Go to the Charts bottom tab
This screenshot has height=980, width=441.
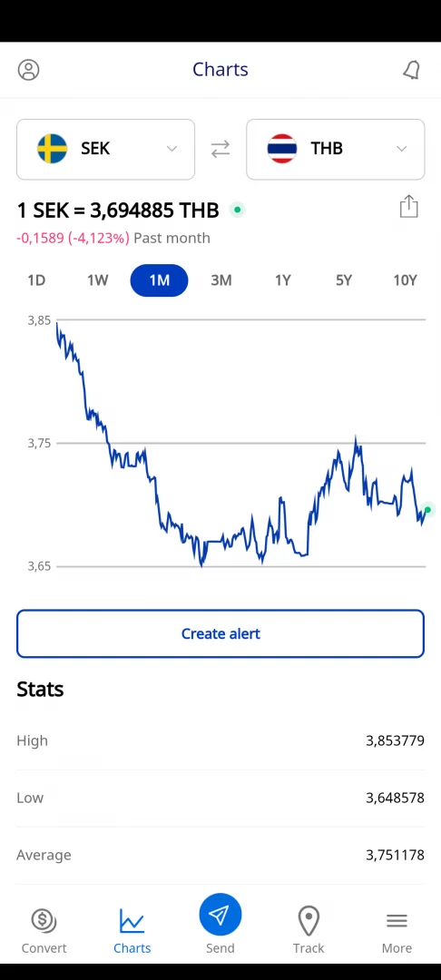click(x=132, y=931)
